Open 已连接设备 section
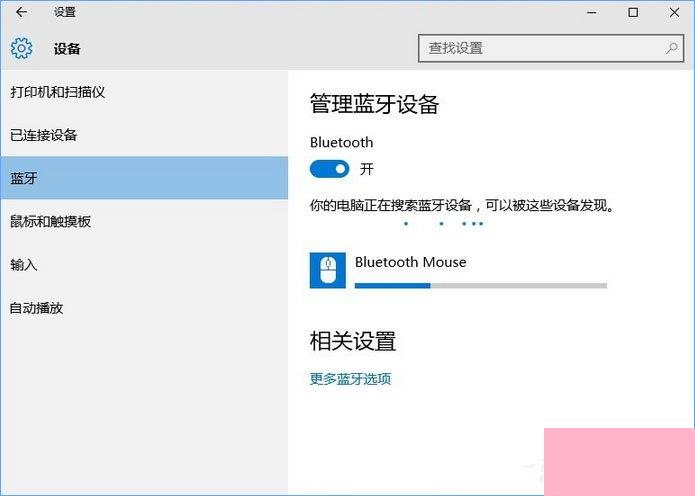695x496 pixels. (144, 135)
